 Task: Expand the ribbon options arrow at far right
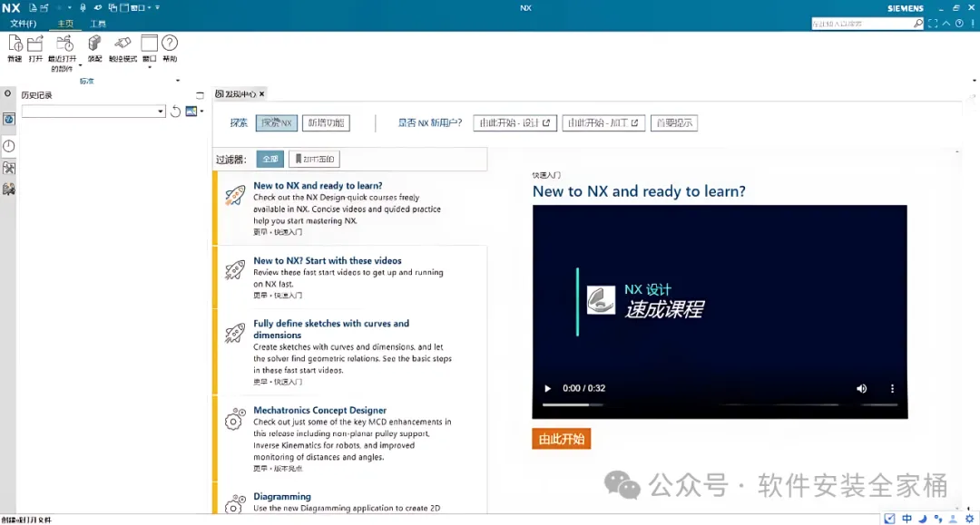(974, 81)
